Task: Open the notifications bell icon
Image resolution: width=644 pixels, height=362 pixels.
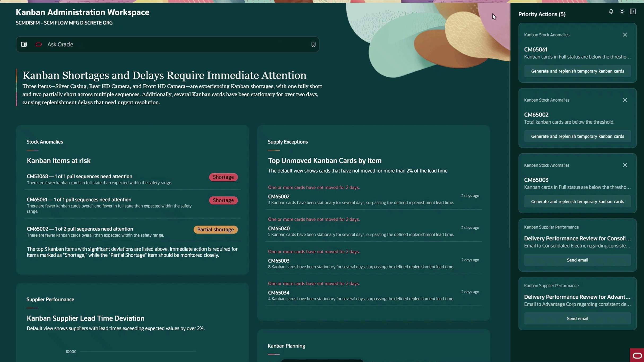Action: coord(611,11)
